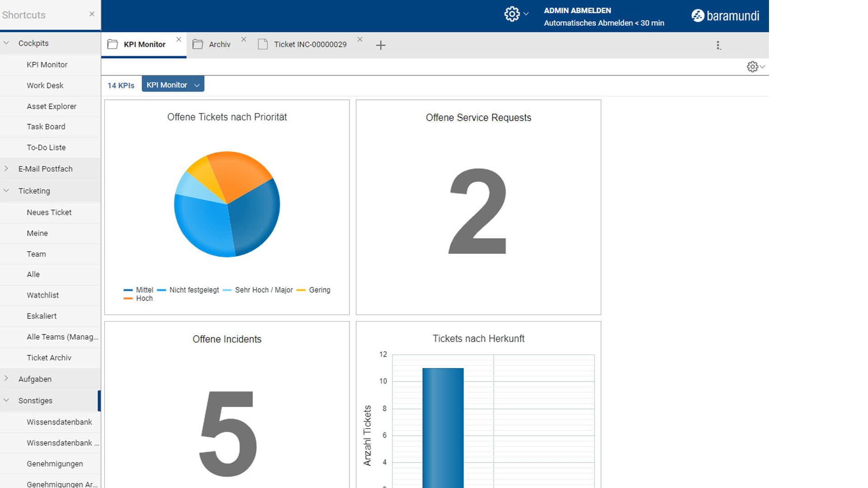Open the top bar settings gear
868x488 pixels.
tap(512, 14)
